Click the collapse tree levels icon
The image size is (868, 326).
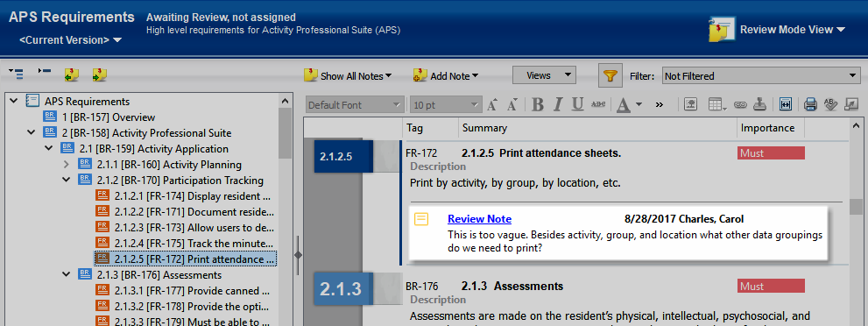pyautogui.click(x=45, y=71)
